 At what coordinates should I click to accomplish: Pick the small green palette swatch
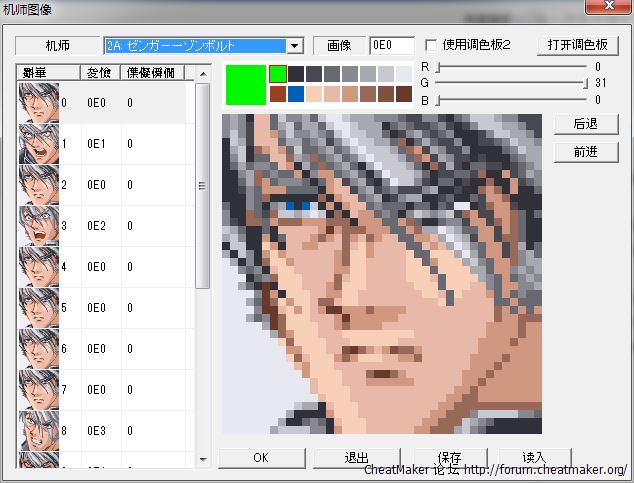278,74
